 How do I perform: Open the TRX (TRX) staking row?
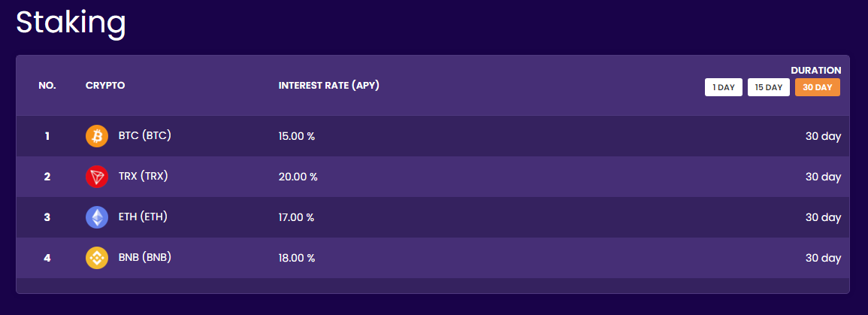pyautogui.click(x=433, y=177)
